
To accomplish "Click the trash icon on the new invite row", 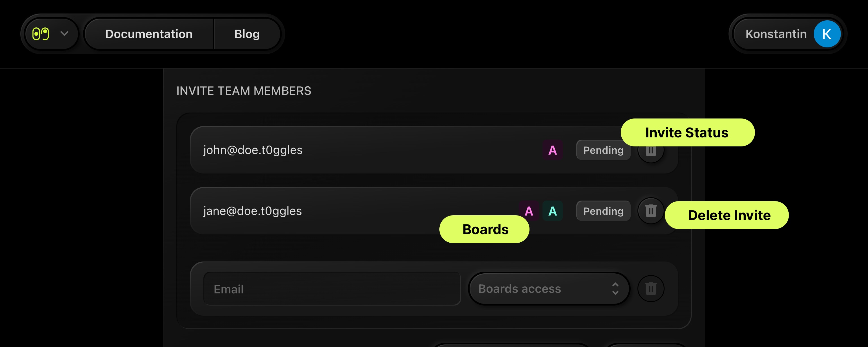I will 651,289.
